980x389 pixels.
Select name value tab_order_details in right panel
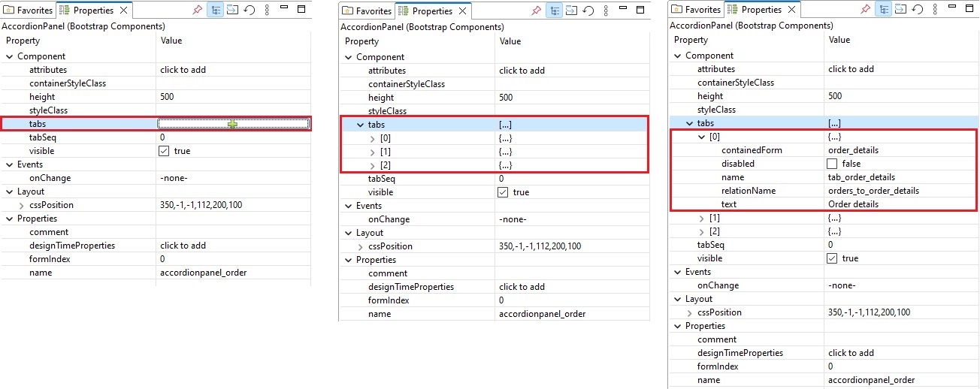click(x=861, y=177)
